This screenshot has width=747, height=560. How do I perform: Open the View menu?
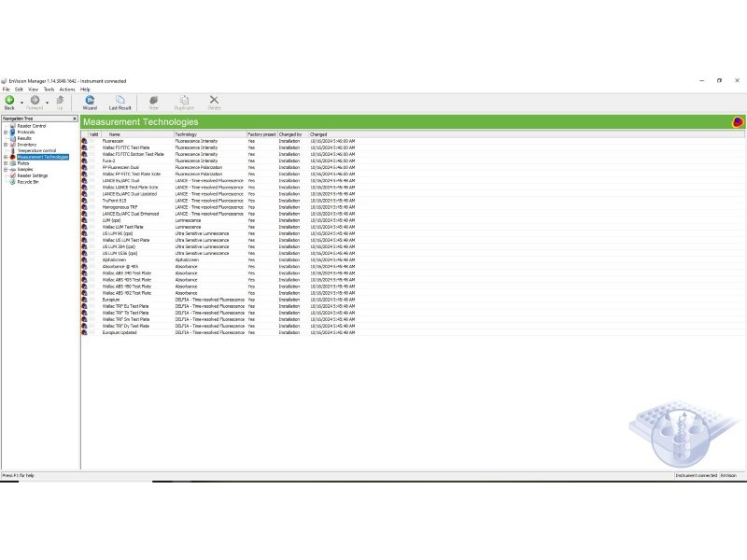click(34, 89)
